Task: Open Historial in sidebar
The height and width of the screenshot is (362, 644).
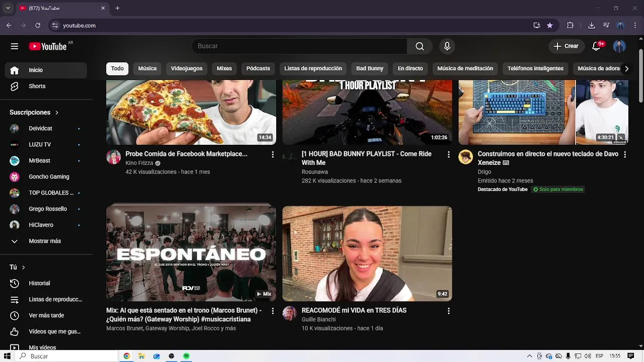Action: (46, 284)
